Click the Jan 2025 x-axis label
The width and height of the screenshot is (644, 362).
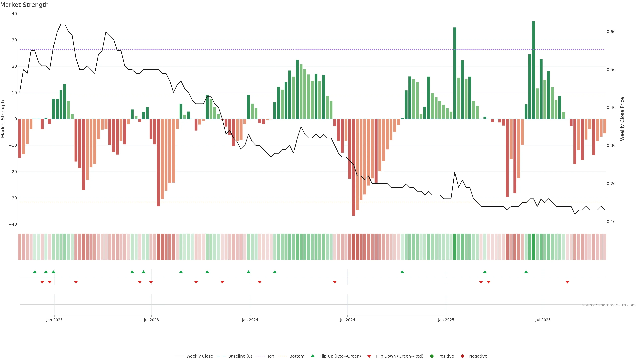pos(446,320)
